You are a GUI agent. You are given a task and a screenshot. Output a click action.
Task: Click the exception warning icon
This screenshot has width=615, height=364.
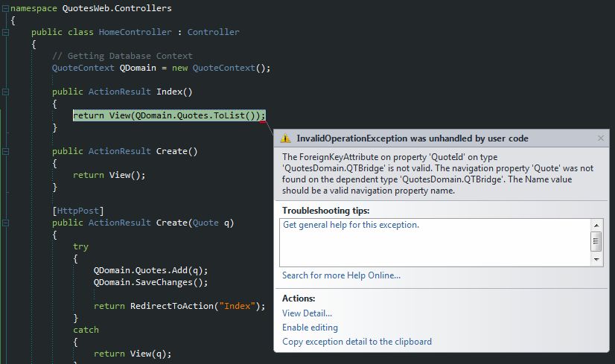(286, 138)
